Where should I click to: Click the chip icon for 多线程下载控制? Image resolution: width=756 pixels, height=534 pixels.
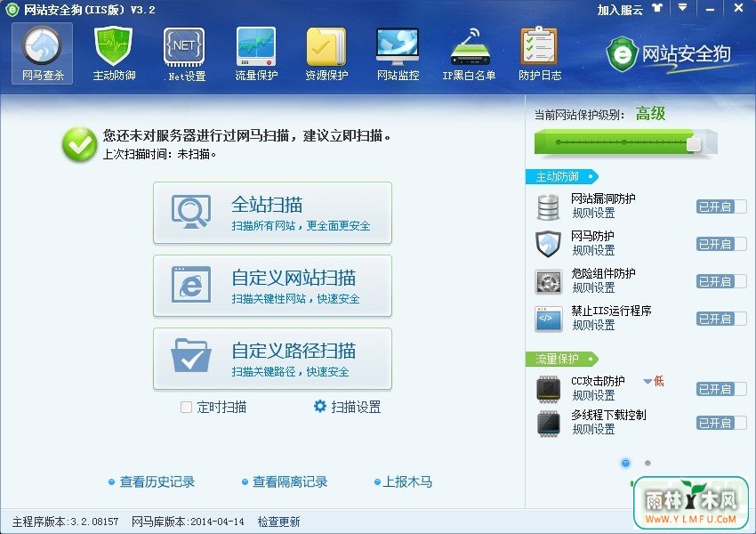click(549, 424)
